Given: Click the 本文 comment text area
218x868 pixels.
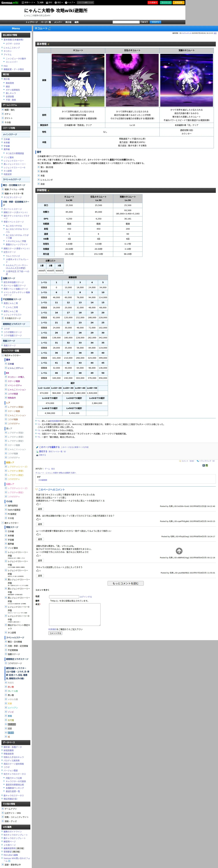Looking at the screenshot, I should click(x=75, y=615).
